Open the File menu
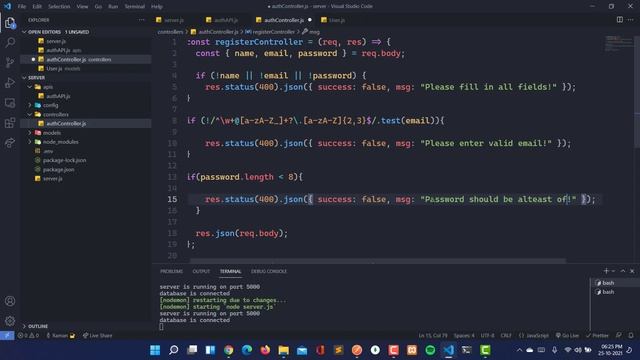This screenshot has height=360, width=640. [x=22, y=7]
